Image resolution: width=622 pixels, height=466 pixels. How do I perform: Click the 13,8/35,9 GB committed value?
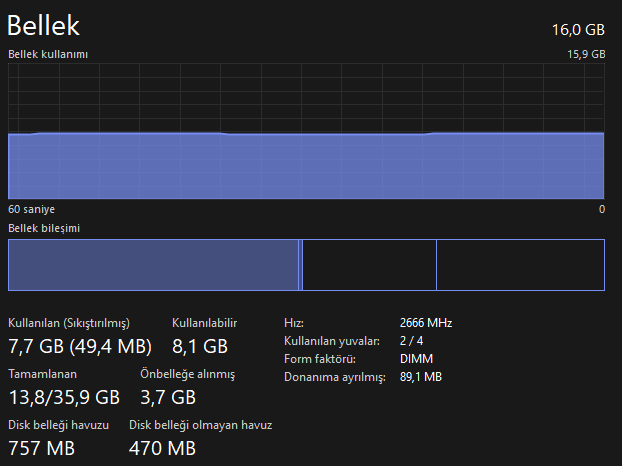64,397
